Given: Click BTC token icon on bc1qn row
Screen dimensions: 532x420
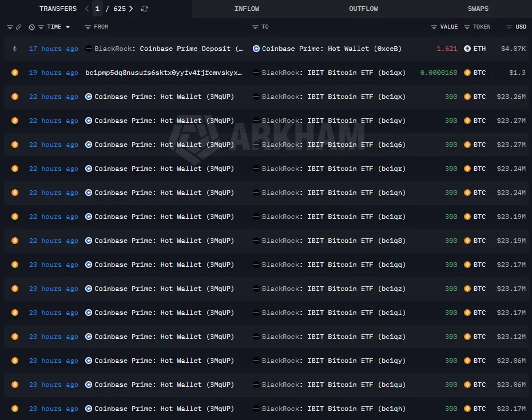Looking at the screenshot, I should 467,193.
